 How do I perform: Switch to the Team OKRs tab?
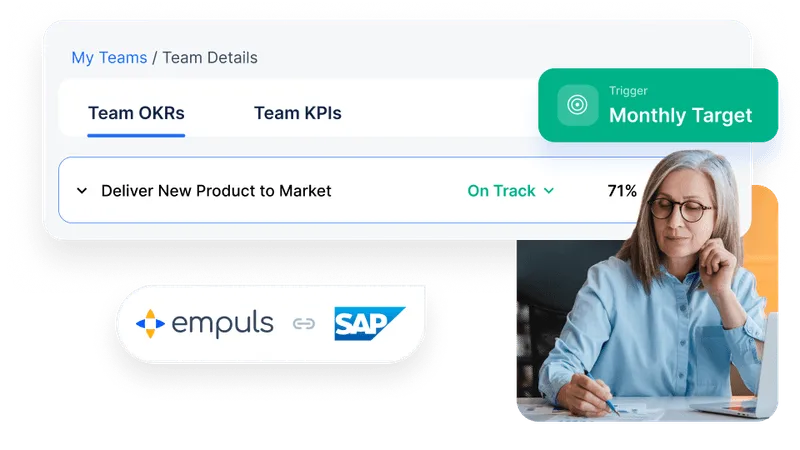coord(136,113)
